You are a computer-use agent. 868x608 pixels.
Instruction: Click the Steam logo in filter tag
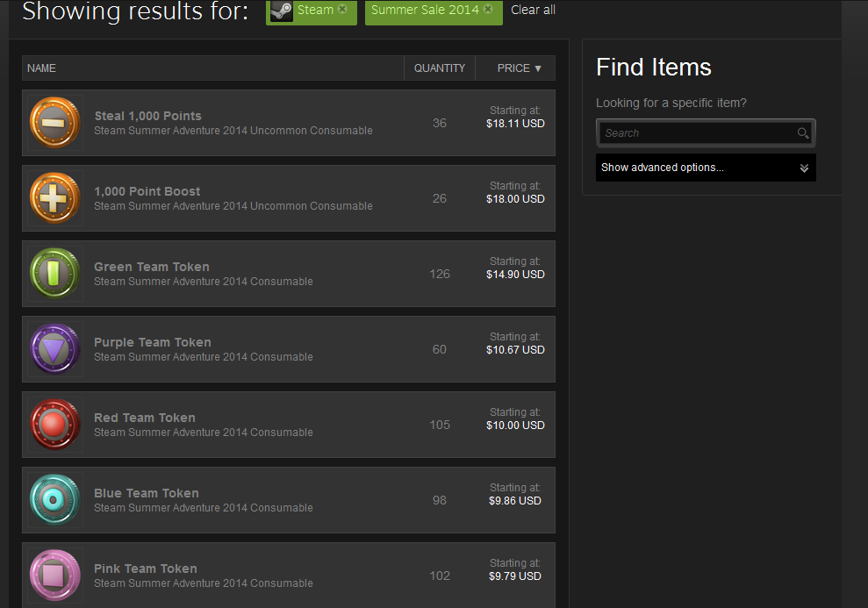[282, 11]
